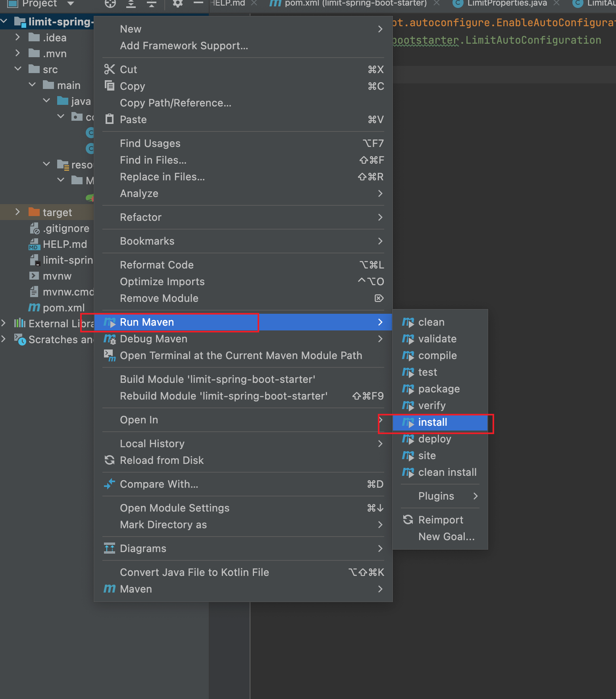
Task: Click the Reimport refresh icon
Action: [408, 519]
